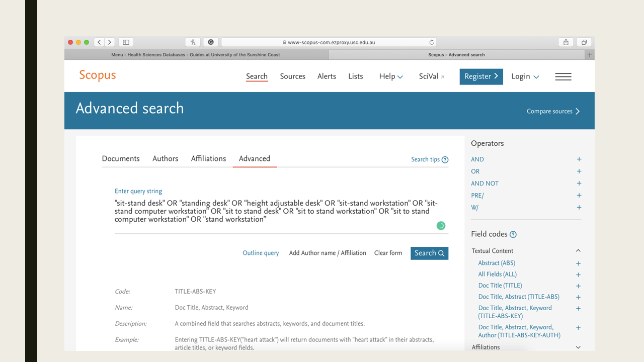
Task: Select Doc Title, Abstract, Keyword (TITLE-ABS-KEY) code
Action: 515,312
